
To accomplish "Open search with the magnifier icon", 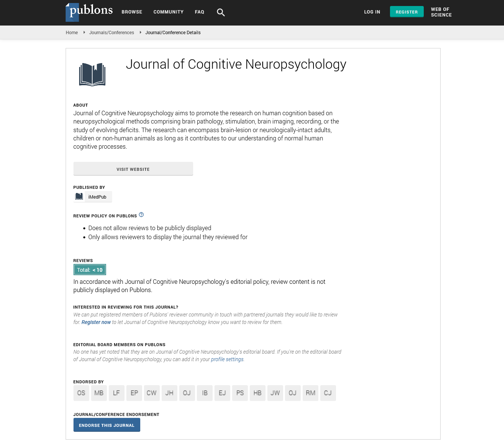I will [x=220, y=12].
